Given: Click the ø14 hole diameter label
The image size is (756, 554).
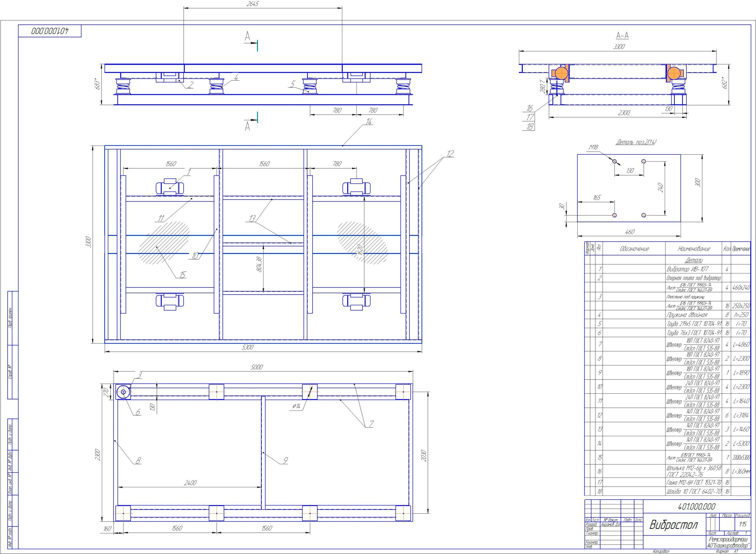Looking at the screenshot, I should tap(296, 406).
